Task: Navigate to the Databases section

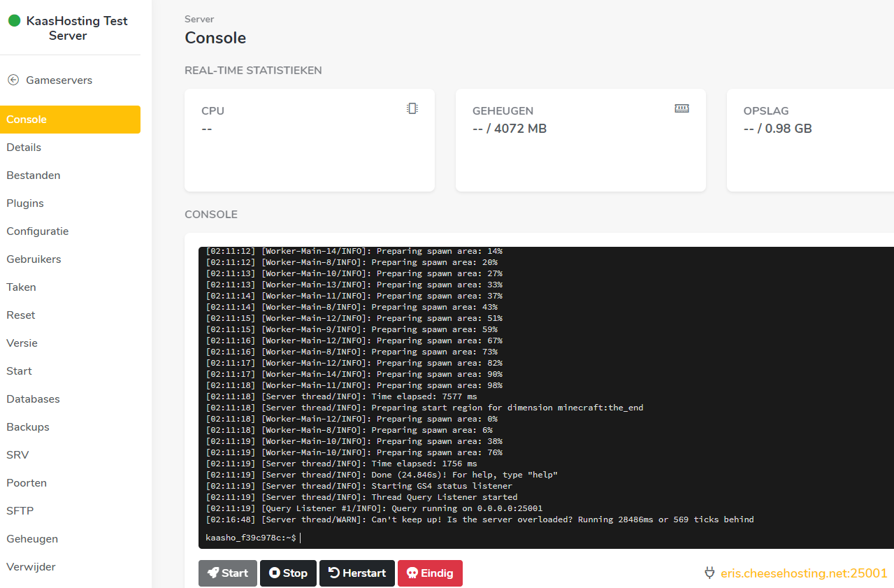Action: tap(33, 399)
